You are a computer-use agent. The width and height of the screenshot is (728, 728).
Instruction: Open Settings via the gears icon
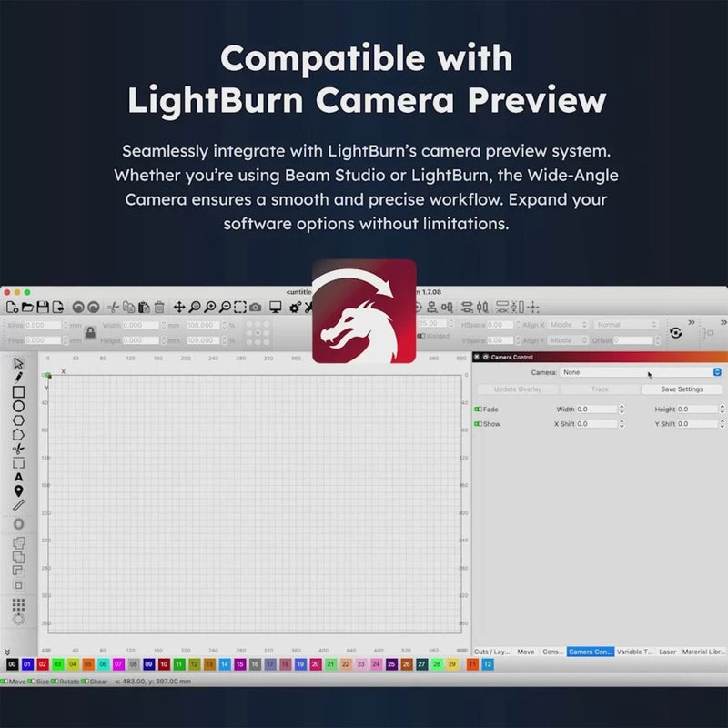coord(295,307)
